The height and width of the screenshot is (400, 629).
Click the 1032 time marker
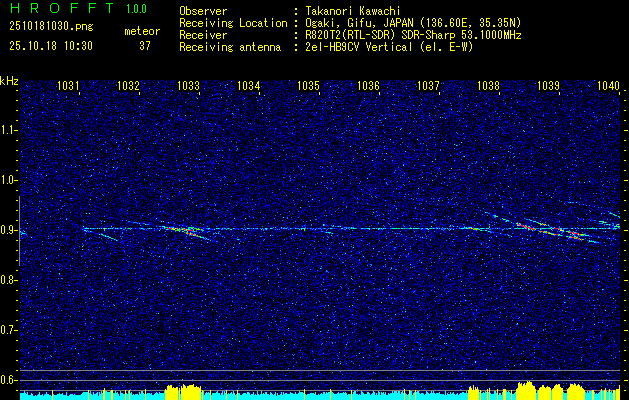click(128, 85)
